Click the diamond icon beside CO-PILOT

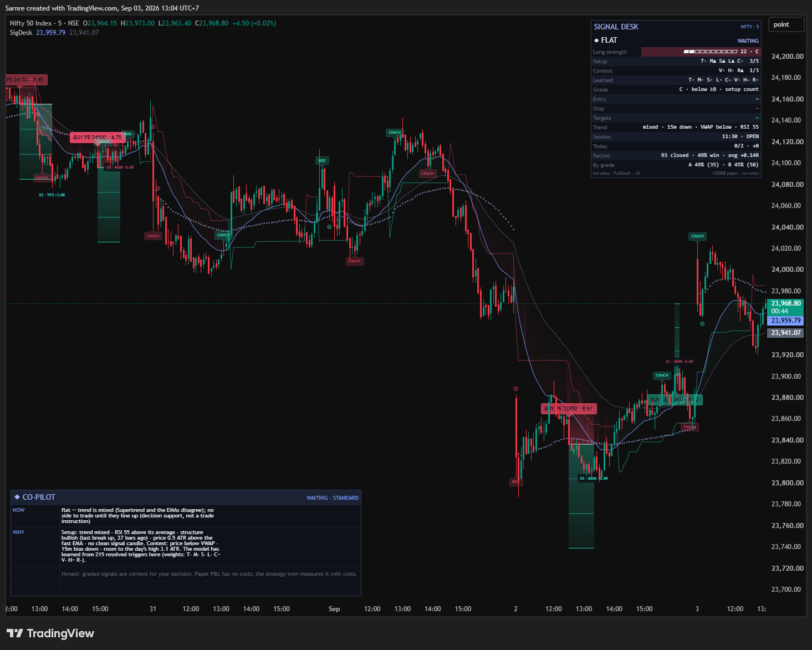(17, 497)
